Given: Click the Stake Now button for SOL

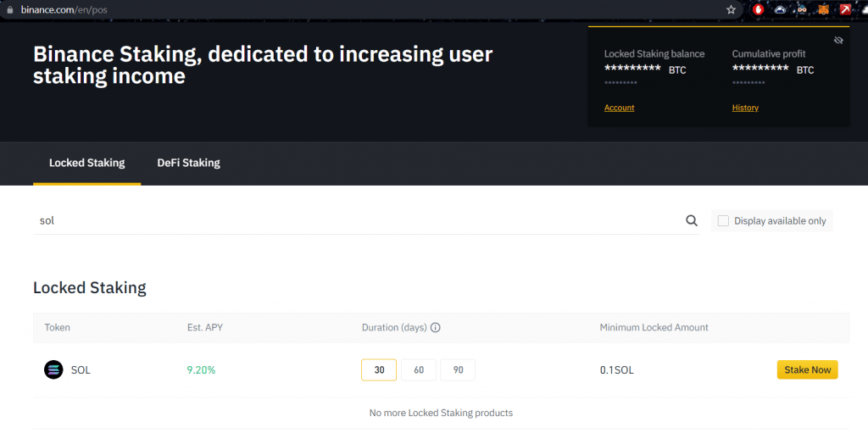Looking at the screenshot, I should pos(807,369).
